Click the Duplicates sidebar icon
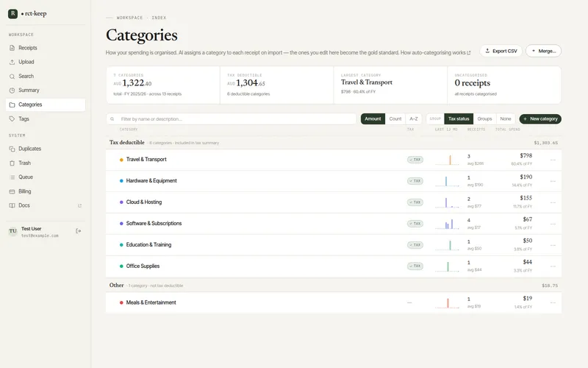The image size is (588, 368). 12,149
